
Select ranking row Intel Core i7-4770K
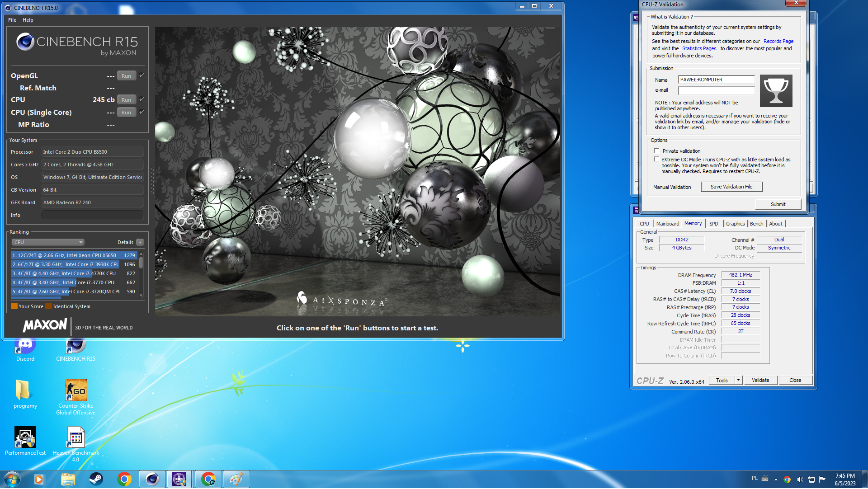(x=74, y=274)
